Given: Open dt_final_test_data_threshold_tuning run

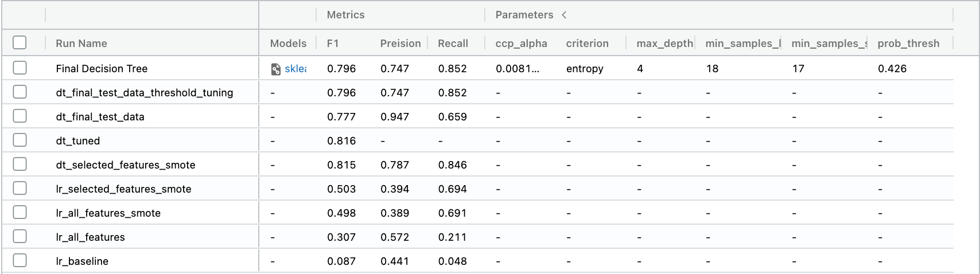Looking at the screenshot, I should [x=144, y=93].
